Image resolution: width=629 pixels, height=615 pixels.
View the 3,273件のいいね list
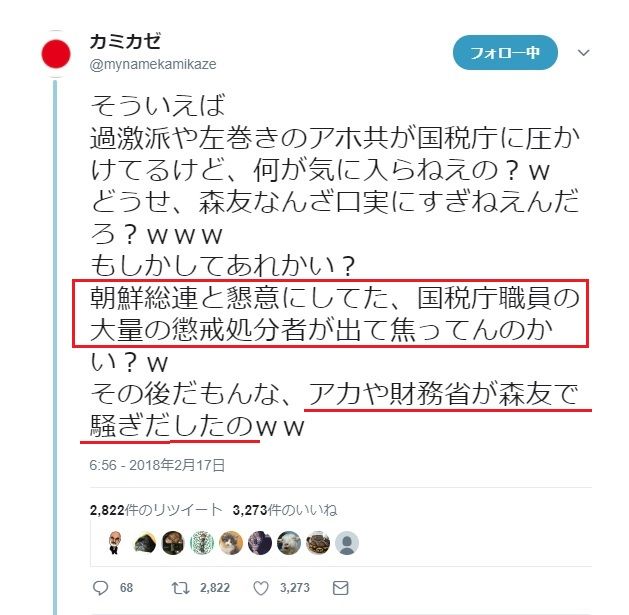[x=285, y=510]
